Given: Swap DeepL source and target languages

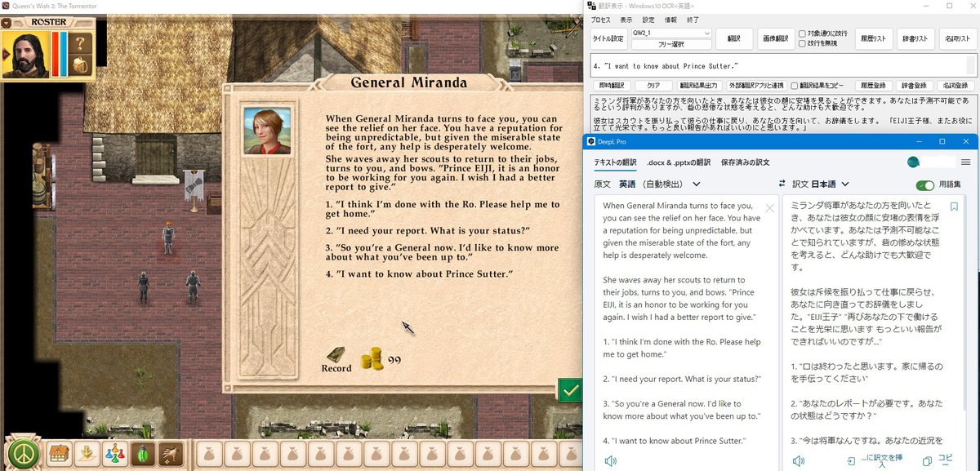Looking at the screenshot, I should (782, 184).
